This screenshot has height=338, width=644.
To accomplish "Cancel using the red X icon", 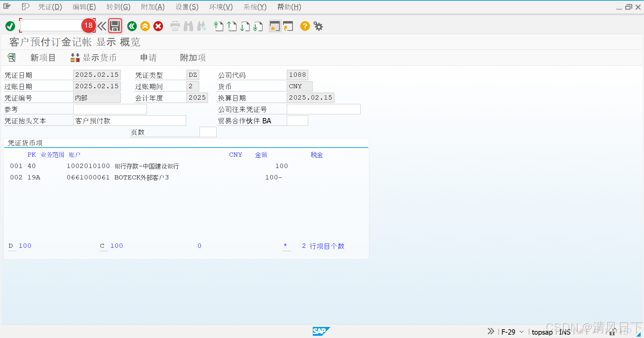I will [x=158, y=26].
